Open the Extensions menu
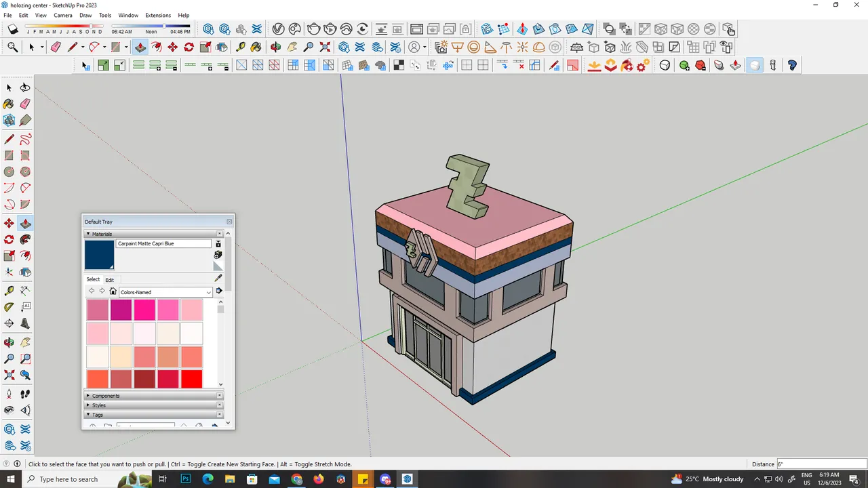Screen dimensions: 868x488 coord(158,15)
